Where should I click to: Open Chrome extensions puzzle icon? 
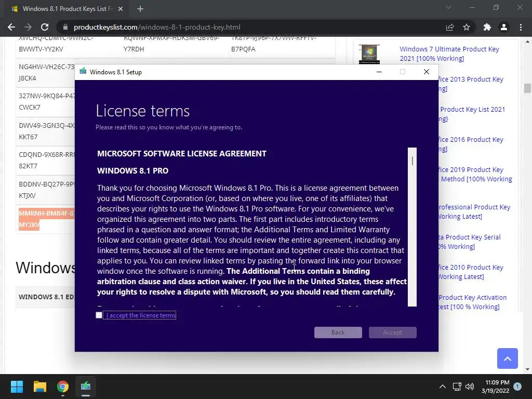487,27
